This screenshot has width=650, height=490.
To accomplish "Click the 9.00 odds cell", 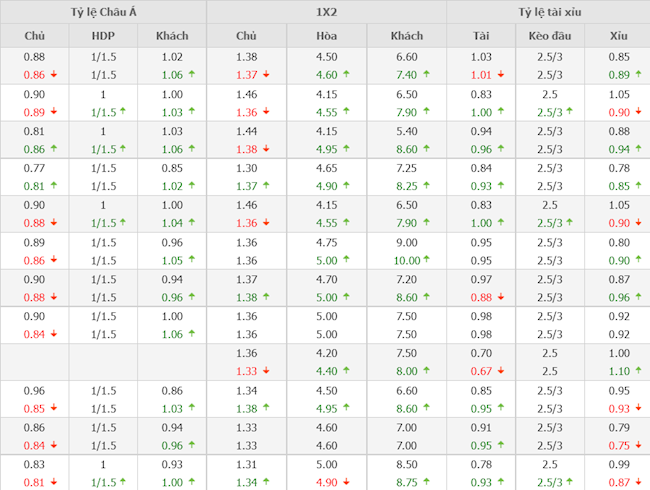I will tap(406, 242).
